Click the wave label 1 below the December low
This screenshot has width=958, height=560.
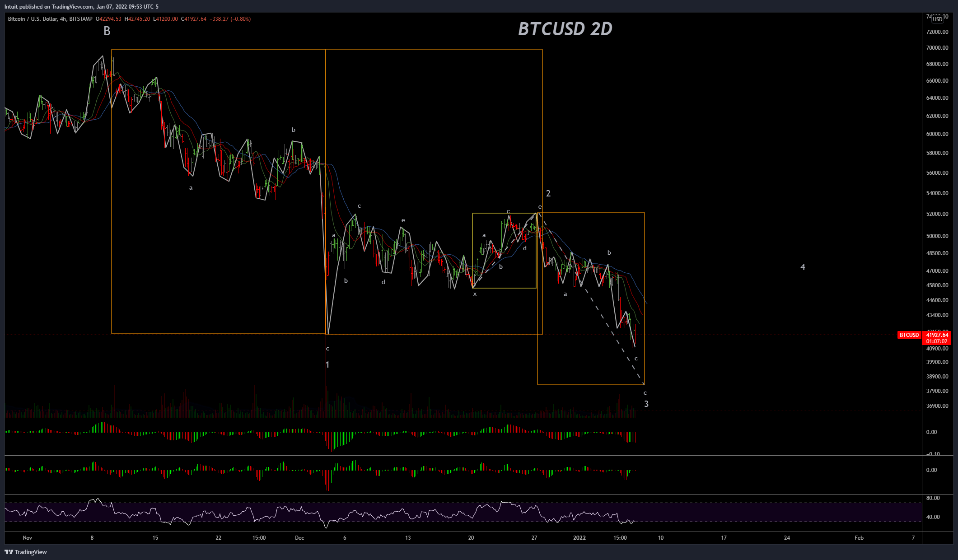tap(327, 364)
